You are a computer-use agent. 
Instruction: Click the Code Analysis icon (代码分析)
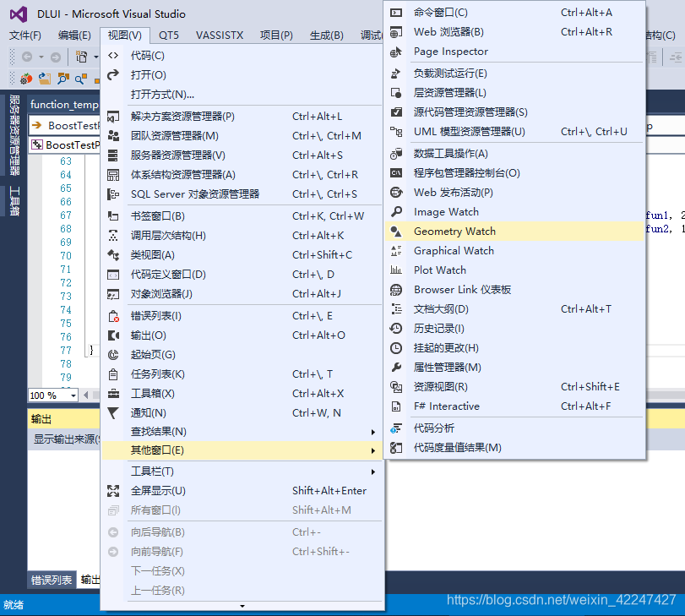pyautogui.click(x=396, y=428)
